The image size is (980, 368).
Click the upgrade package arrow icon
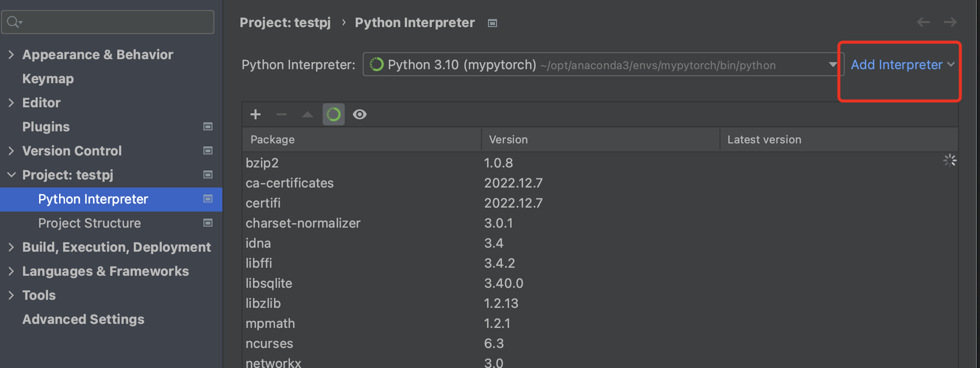[308, 114]
